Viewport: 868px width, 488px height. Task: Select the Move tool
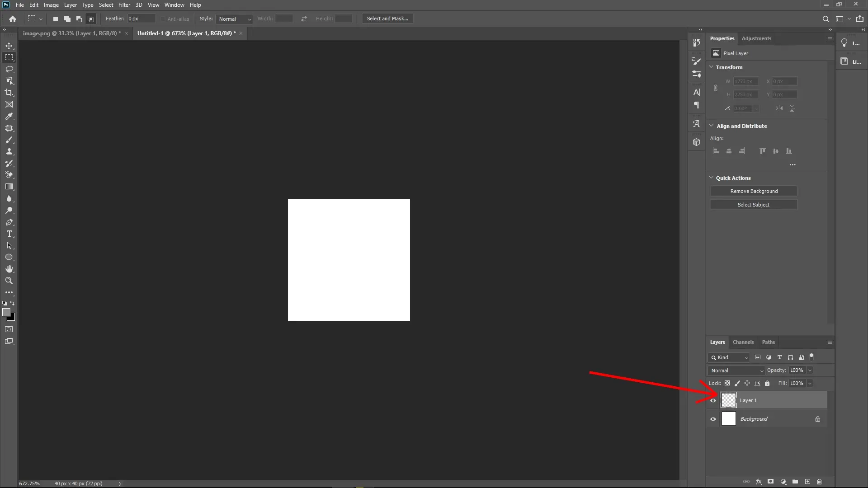click(9, 46)
